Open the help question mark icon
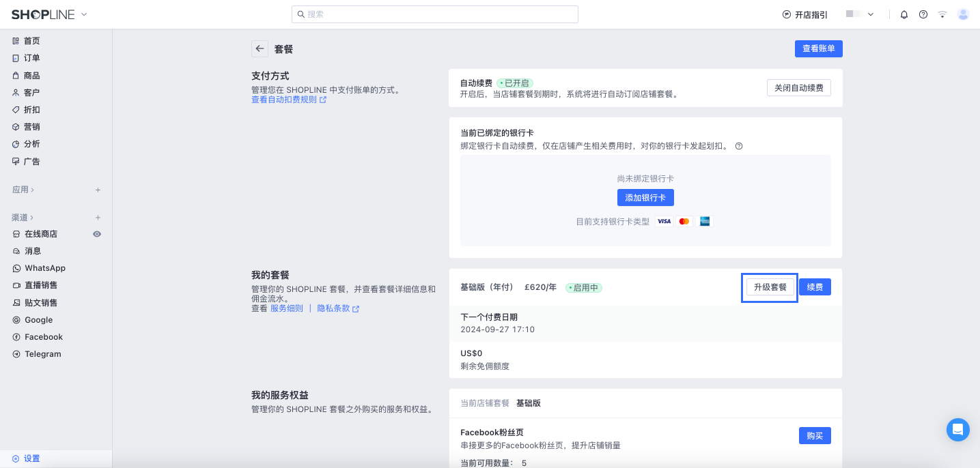This screenshot has width=980, height=468. click(923, 14)
